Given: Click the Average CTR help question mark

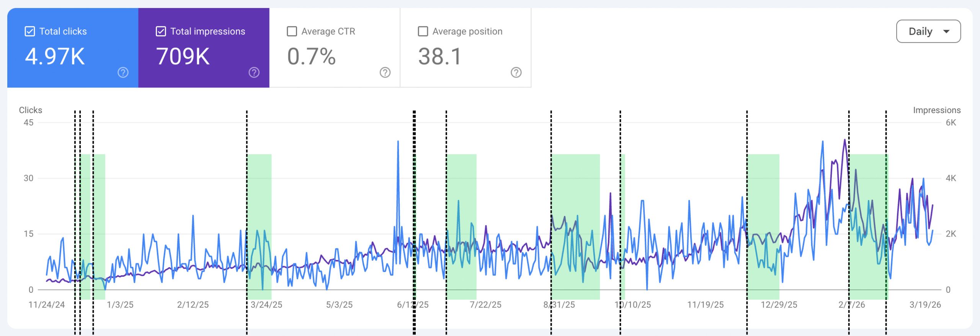Looking at the screenshot, I should pos(385,72).
